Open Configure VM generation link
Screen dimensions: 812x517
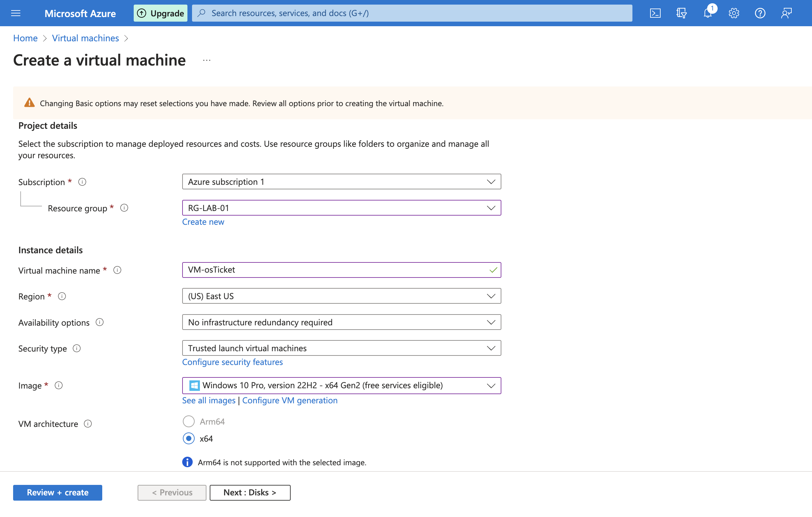point(290,400)
